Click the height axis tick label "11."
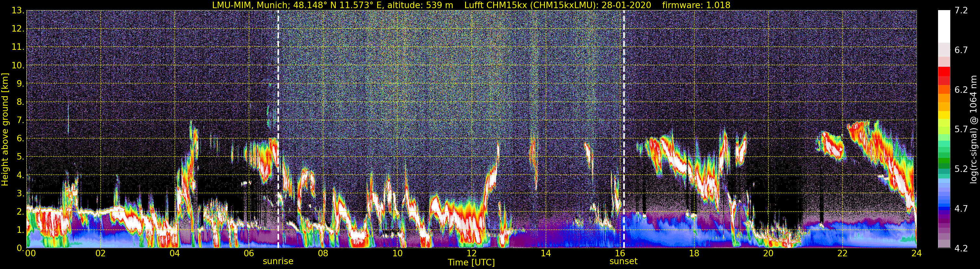Viewport: 980px width, 269px height. pos(18,47)
